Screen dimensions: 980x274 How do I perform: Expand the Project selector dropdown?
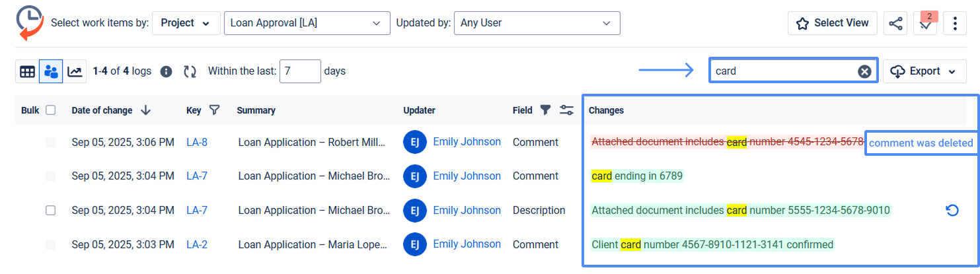pyautogui.click(x=186, y=23)
